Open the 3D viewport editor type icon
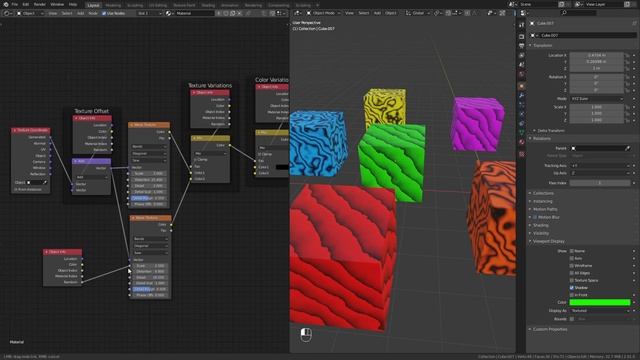Screen dimensions: 640x360 coord(297,13)
